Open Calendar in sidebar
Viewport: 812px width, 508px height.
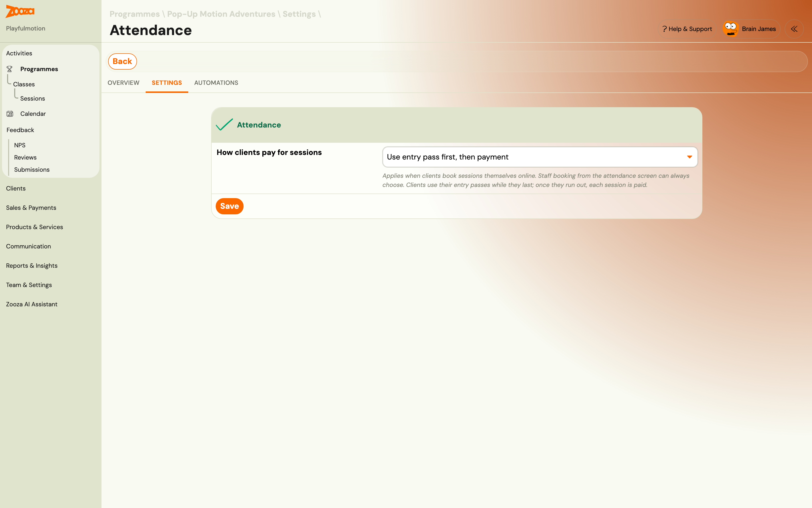pos(33,114)
